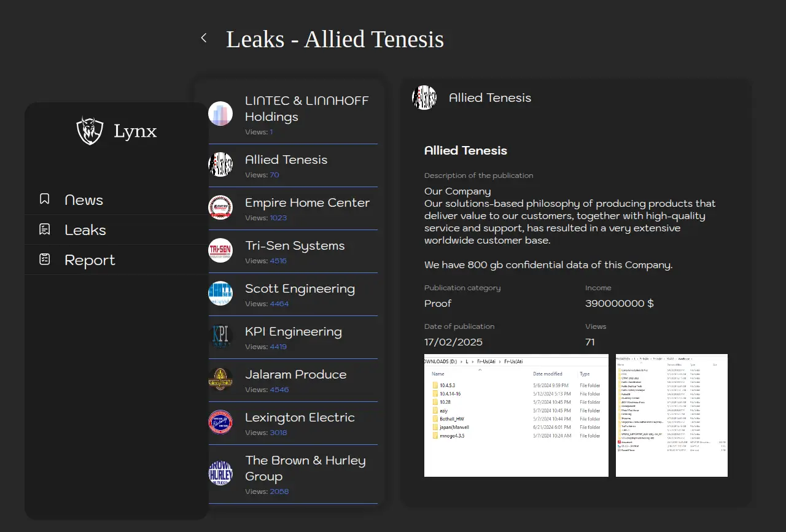The image size is (786, 532).
Task: Open the Scott Engineering entry title
Action: tap(300, 288)
